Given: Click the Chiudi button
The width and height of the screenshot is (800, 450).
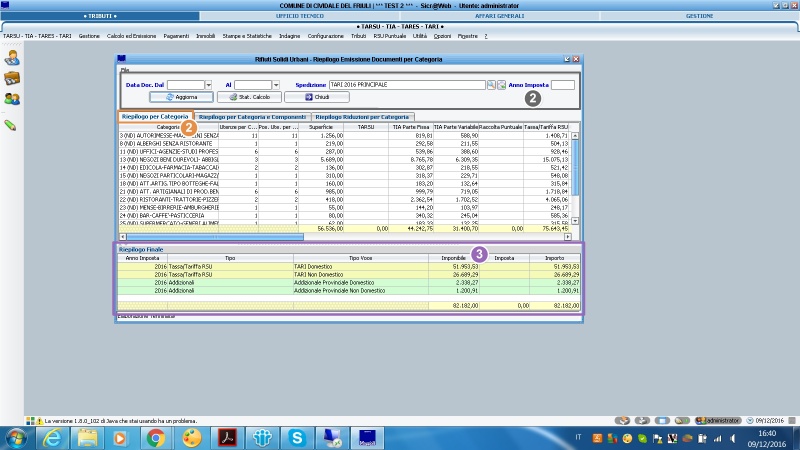Looking at the screenshot, I should (316, 98).
